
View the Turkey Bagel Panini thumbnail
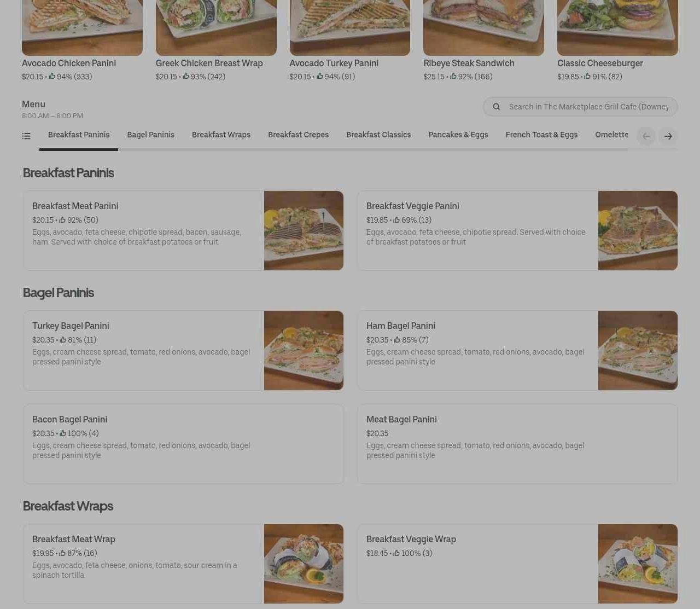click(304, 350)
